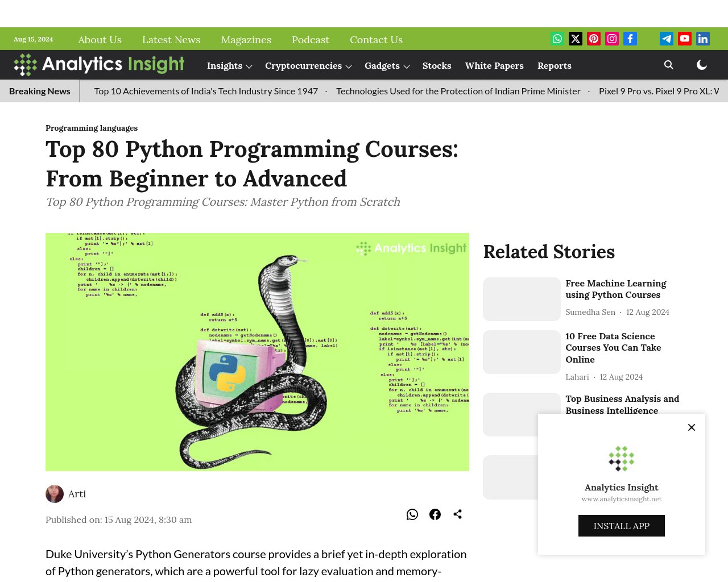This screenshot has height=582, width=728.
Task: Open the Magazines page
Action: click(x=246, y=40)
